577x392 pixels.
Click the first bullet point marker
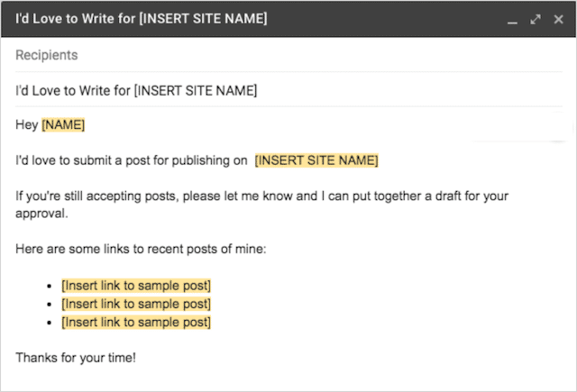click(x=48, y=287)
